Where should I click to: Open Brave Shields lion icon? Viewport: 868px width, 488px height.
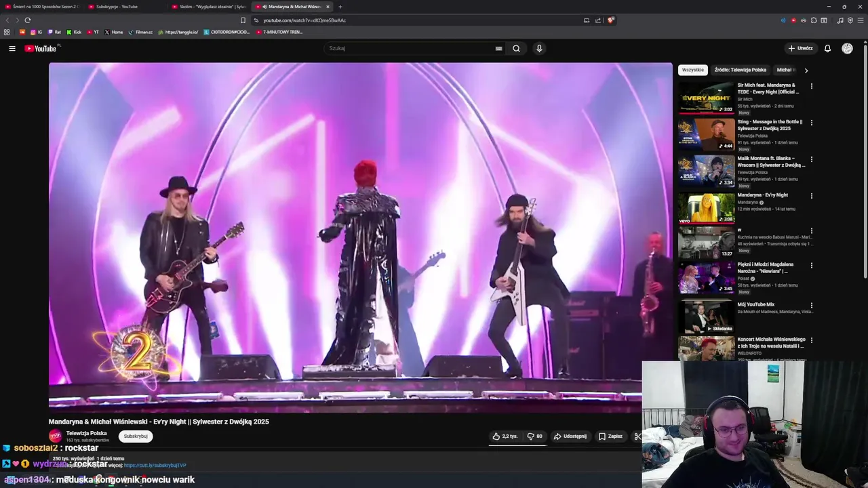[x=610, y=20]
